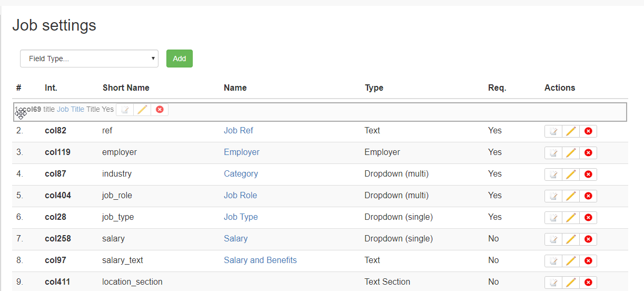
Task: Remove the Job Type field via the red X
Action: (588, 218)
